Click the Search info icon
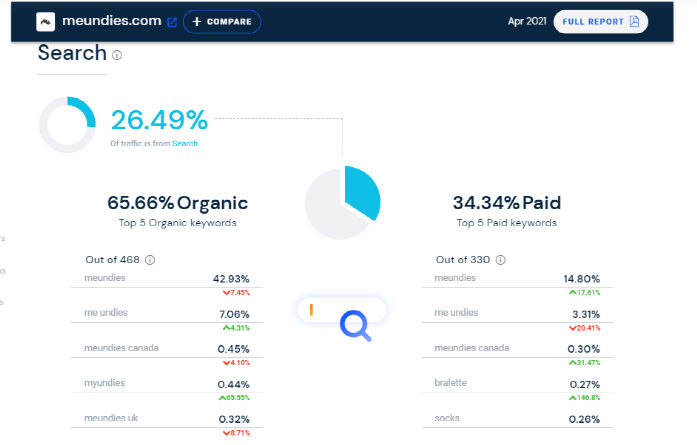The width and height of the screenshot is (697, 445). click(117, 55)
